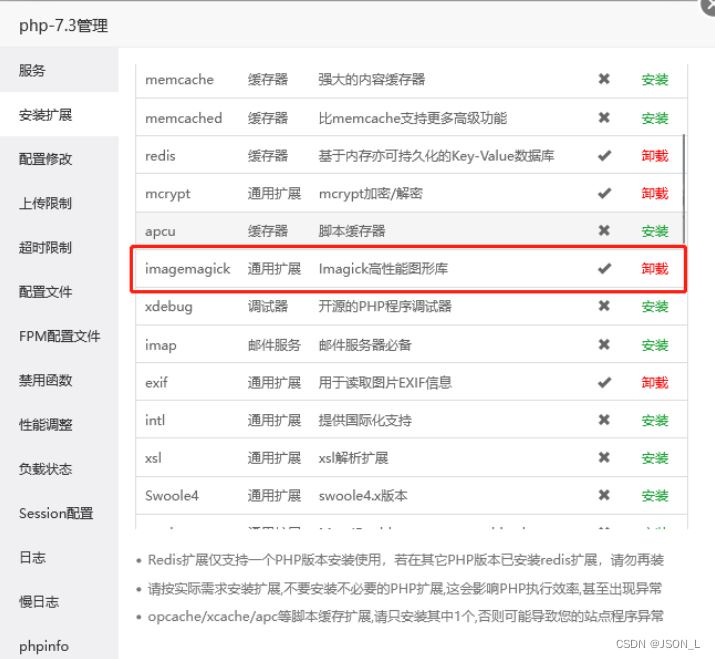The width and height of the screenshot is (715, 659).
Task: Uninstall the redis extension
Action: point(655,156)
